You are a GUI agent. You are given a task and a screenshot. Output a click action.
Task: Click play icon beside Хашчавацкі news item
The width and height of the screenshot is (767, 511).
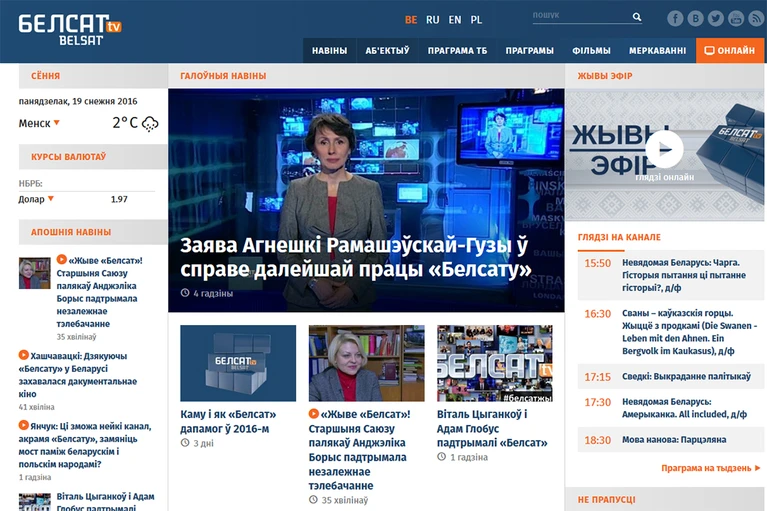pyautogui.click(x=23, y=355)
